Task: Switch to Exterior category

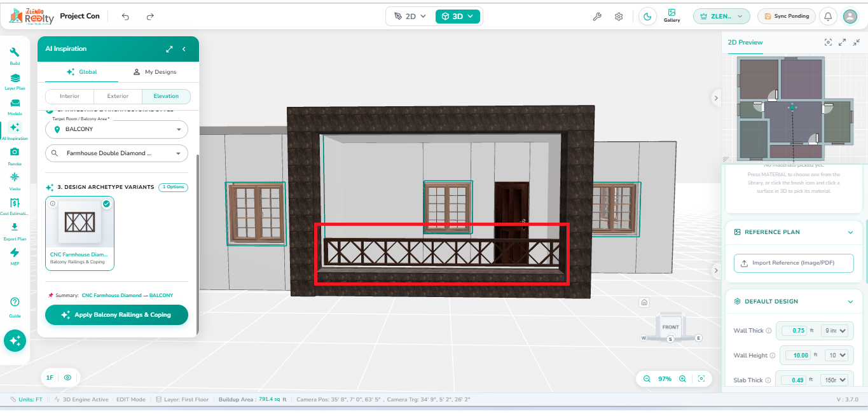Action: point(118,96)
